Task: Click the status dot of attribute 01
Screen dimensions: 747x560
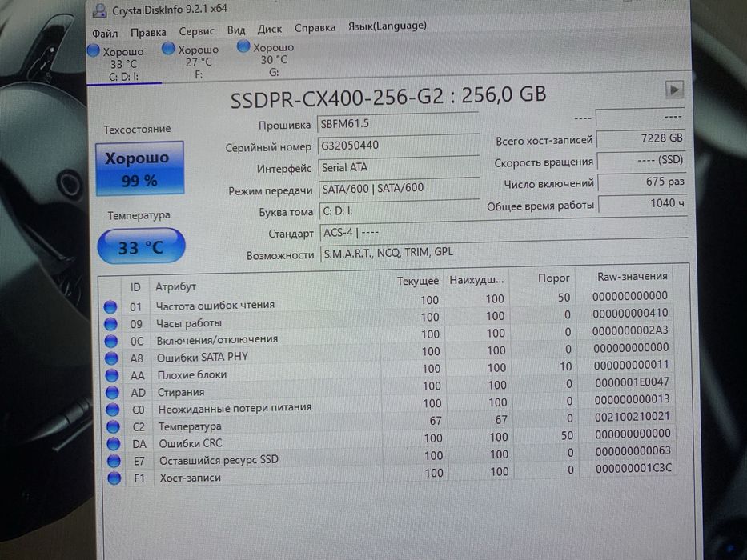Action: click(110, 306)
